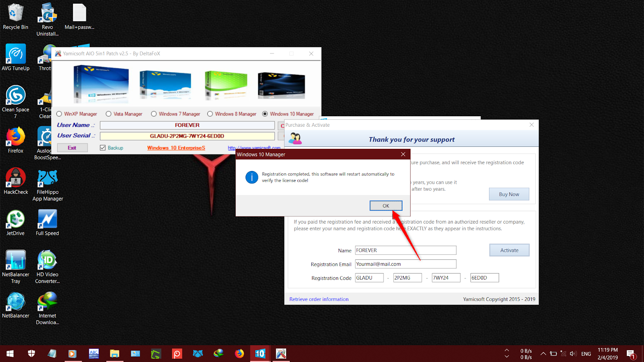The image size is (644, 362).
Task: Click the black Vista Manager box image
Action: [x=281, y=85]
